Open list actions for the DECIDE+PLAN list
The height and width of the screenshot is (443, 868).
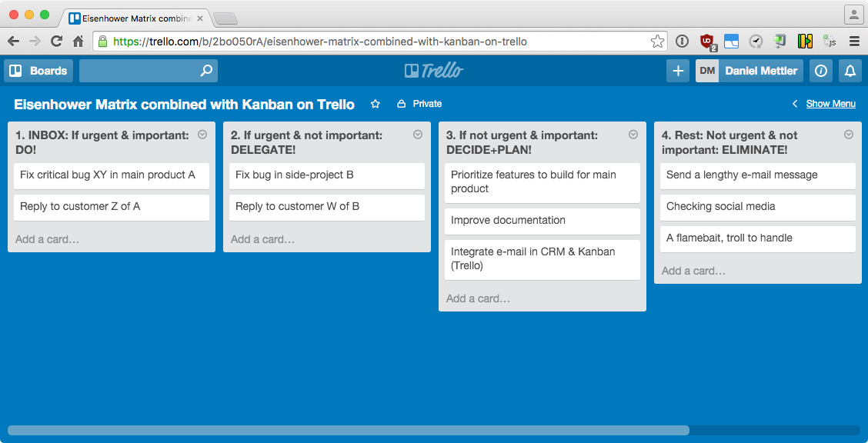(633, 135)
